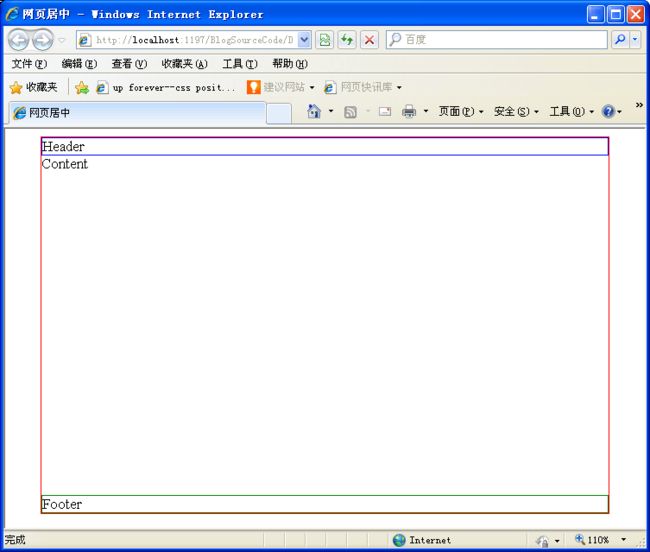Viewport: 650px width, 552px height.
Task: Run search with the magnifier button
Action: point(620,40)
